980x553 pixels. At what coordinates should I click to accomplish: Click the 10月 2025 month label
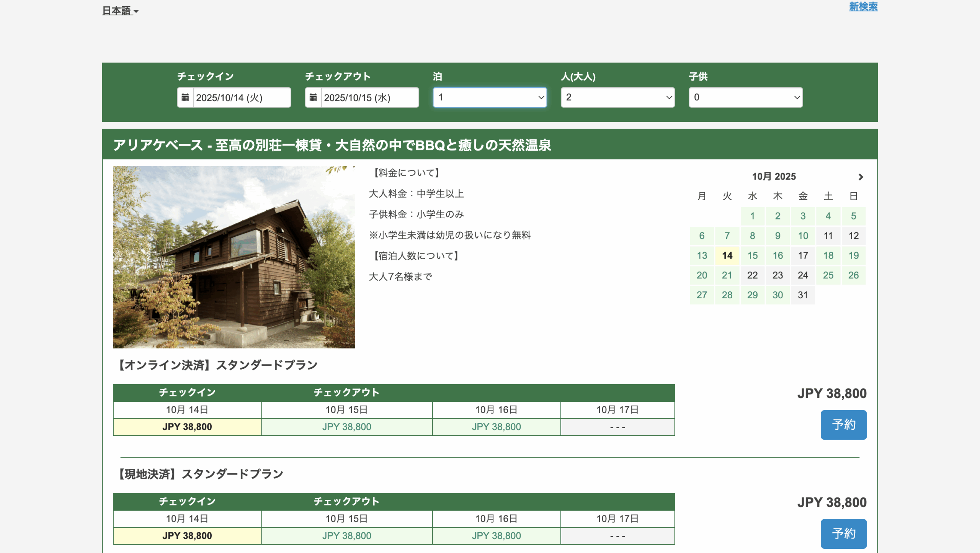pyautogui.click(x=774, y=177)
